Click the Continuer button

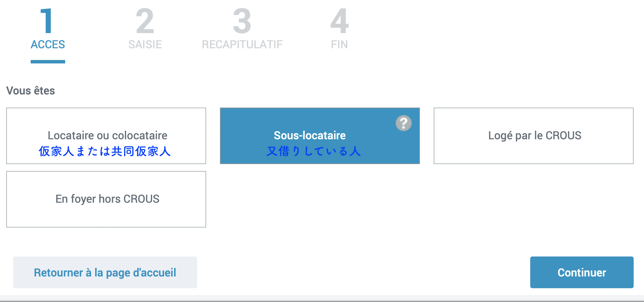pyautogui.click(x=582, y=272)
